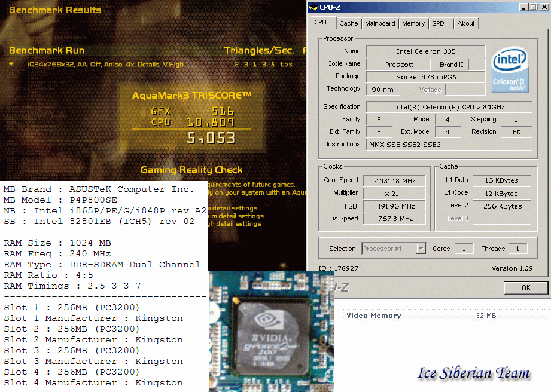Image resolution: width=551 pixels, height=392 pixels.
Task: Open the Mainboard tab
Action: tap(380, 23)
